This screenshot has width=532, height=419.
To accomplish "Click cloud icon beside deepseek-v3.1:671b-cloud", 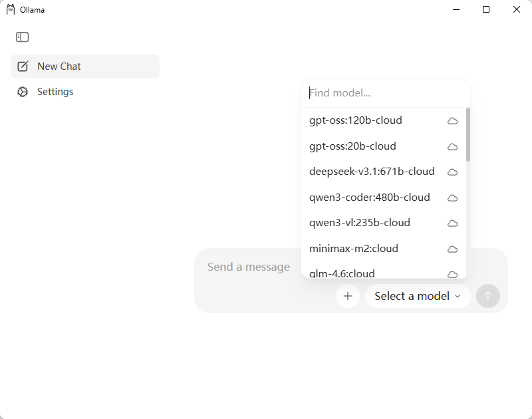I will 453,172.
